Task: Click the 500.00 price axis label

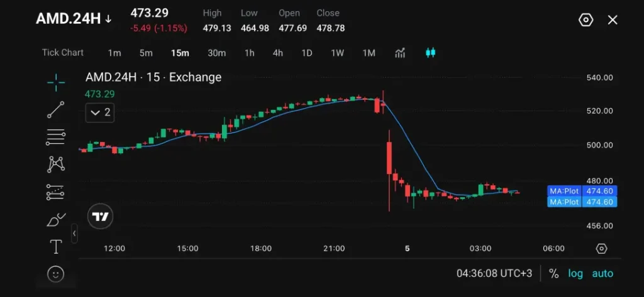Action: coord(599,145)
